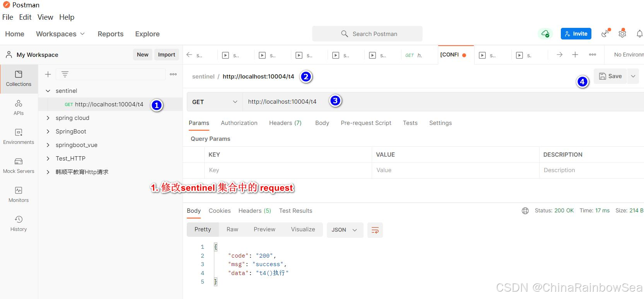Click the query param Key field

click(x=288, y=170)
